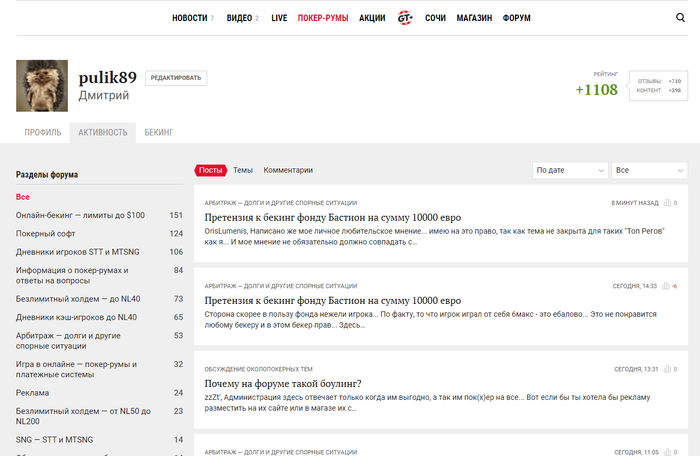700x456 pixels.
Task: Click count 124 beside Покерный софт
Action: [176, 234]
